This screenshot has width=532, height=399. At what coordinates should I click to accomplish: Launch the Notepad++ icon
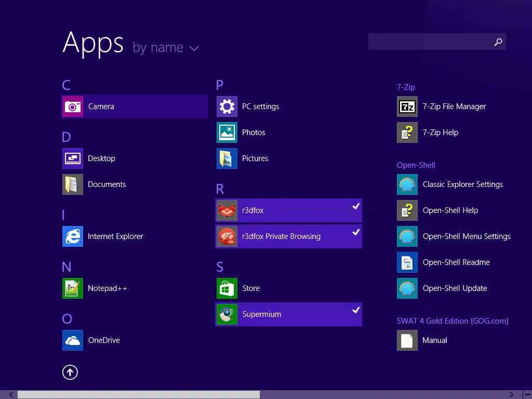pos(73,288)
